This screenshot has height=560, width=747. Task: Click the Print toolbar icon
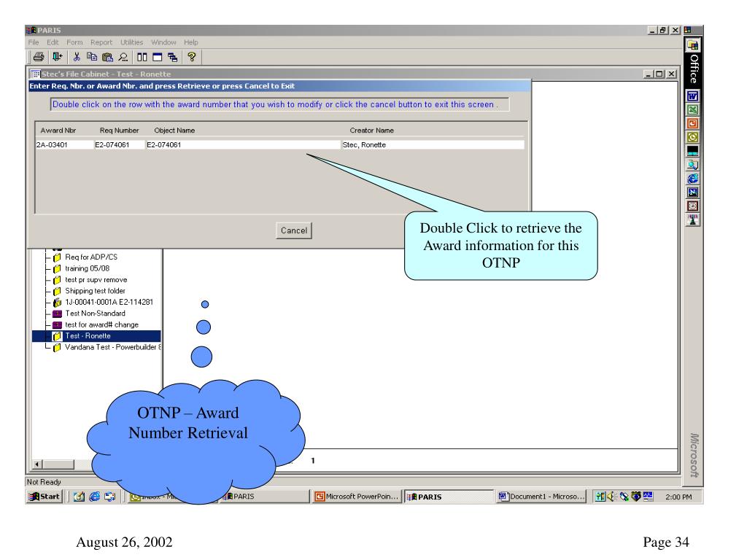[x=39, y=57]
